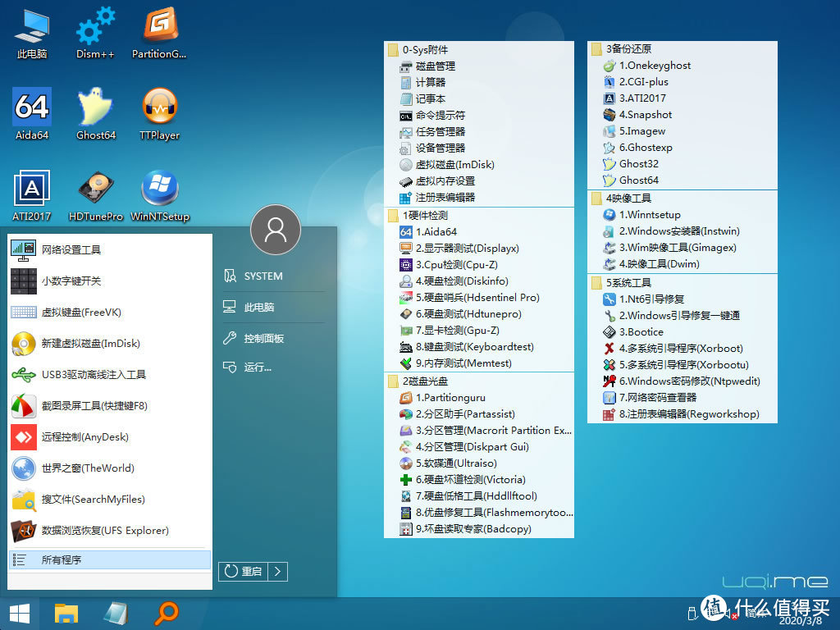The width and height of the screenshot is (840, 630).
Task: Open 控制面板 control panel link
Action: pyautogui.click(x=263, y=338)
